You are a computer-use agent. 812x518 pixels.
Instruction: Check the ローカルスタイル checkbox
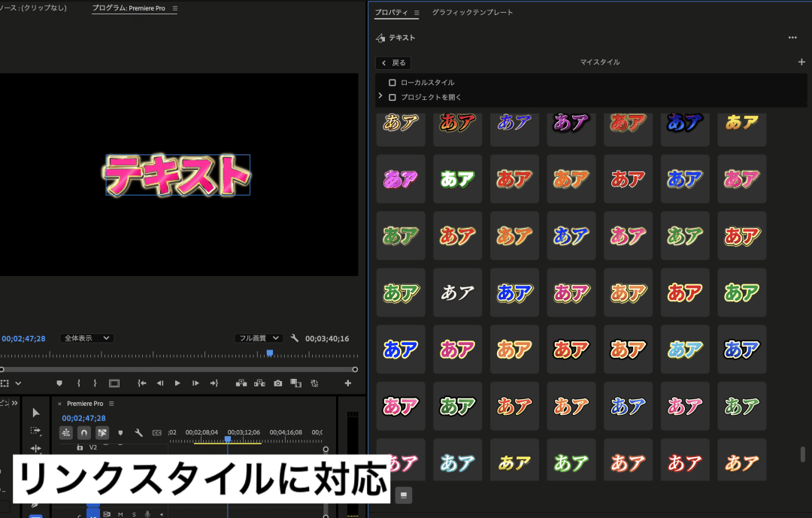click(392, 82)
